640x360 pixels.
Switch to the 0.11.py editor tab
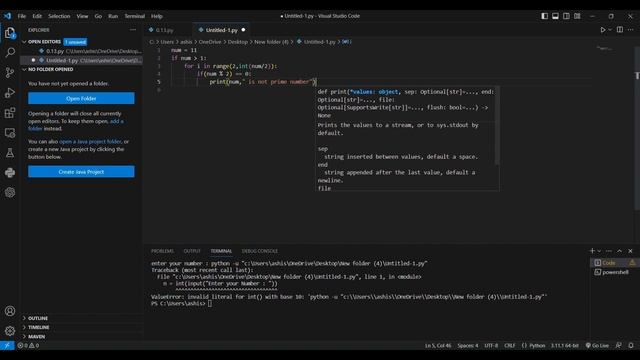[167, 30]
